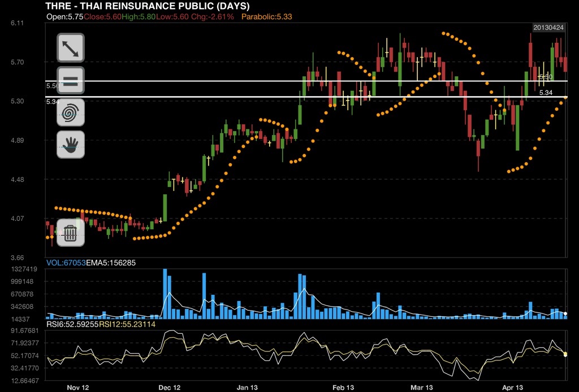Select the horizontal line tool
579x392 pixels.
coord(71,80)
